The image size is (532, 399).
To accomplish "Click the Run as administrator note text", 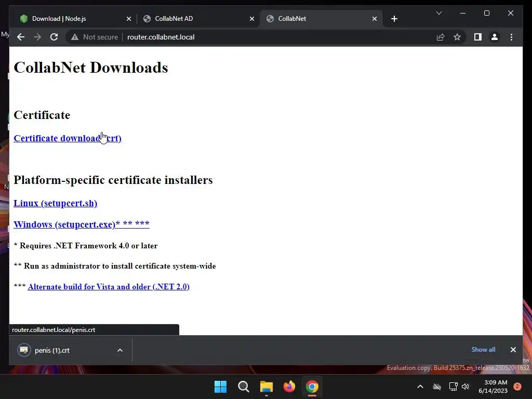I will 115,266.
